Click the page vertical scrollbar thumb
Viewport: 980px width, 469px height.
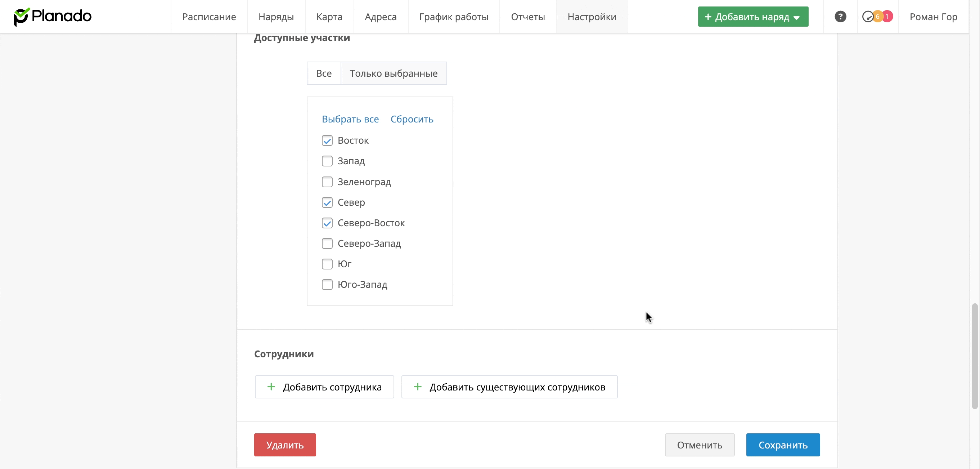[975, 356]
